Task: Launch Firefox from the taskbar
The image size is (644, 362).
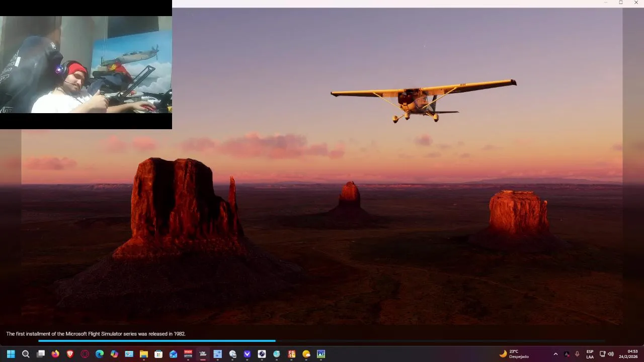Action: tap(55, 354)
